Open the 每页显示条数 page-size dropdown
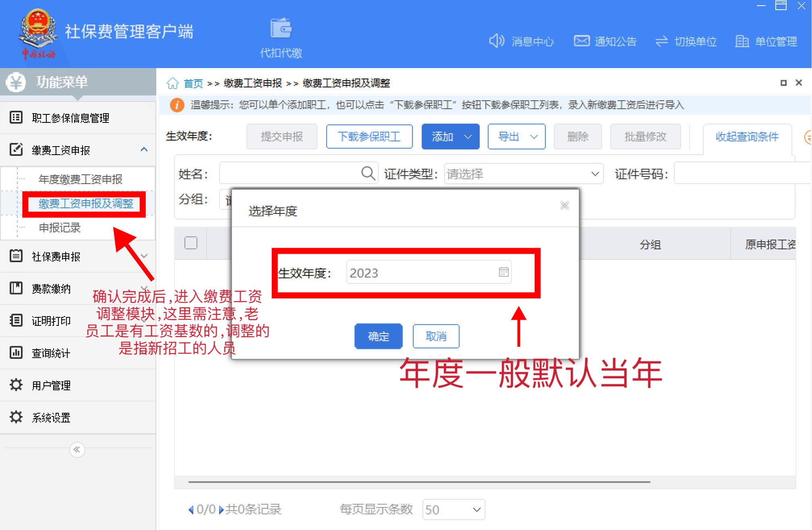 (476, 509)
